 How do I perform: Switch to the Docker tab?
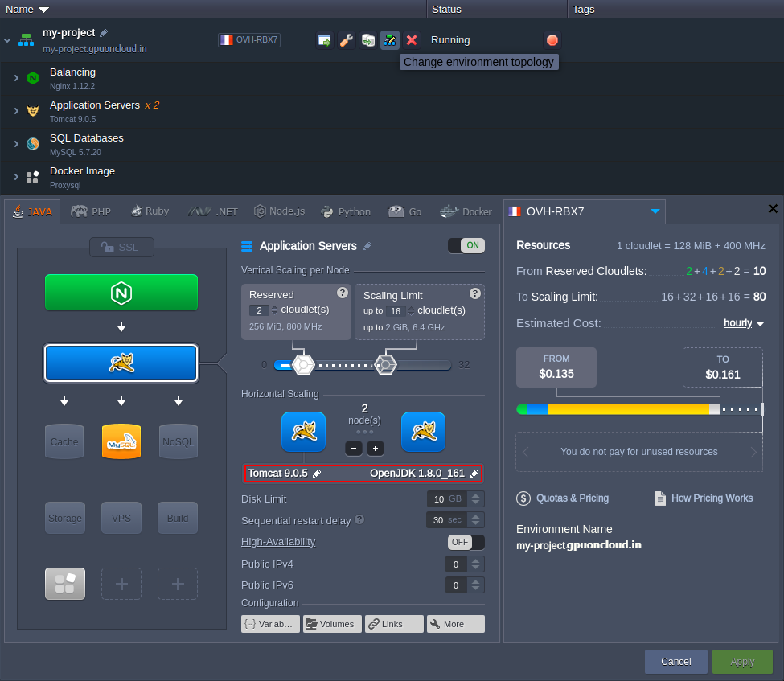click(466, 211)
